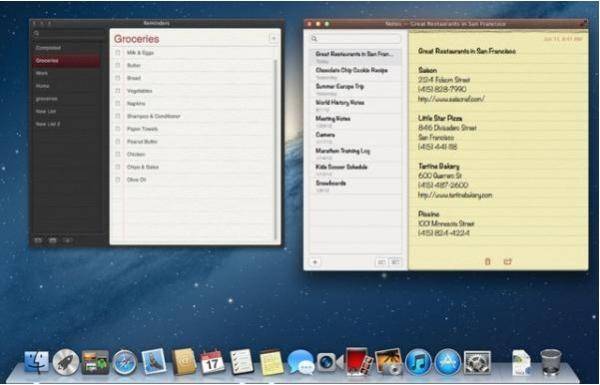
Task: Open Safari compass icon in Dock
Action: point(124,362)
